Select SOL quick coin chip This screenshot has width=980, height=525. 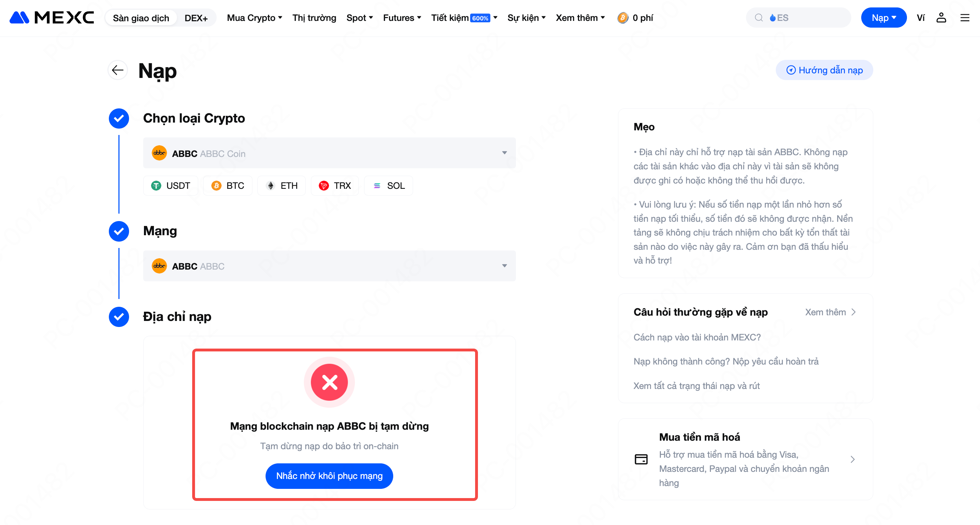click(x=389, y=186)
